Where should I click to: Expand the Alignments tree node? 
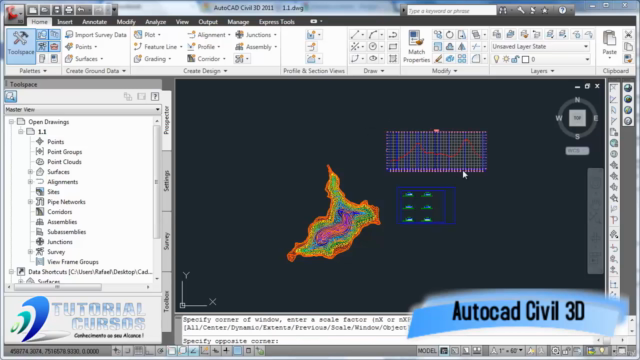[x=30, y=182]
